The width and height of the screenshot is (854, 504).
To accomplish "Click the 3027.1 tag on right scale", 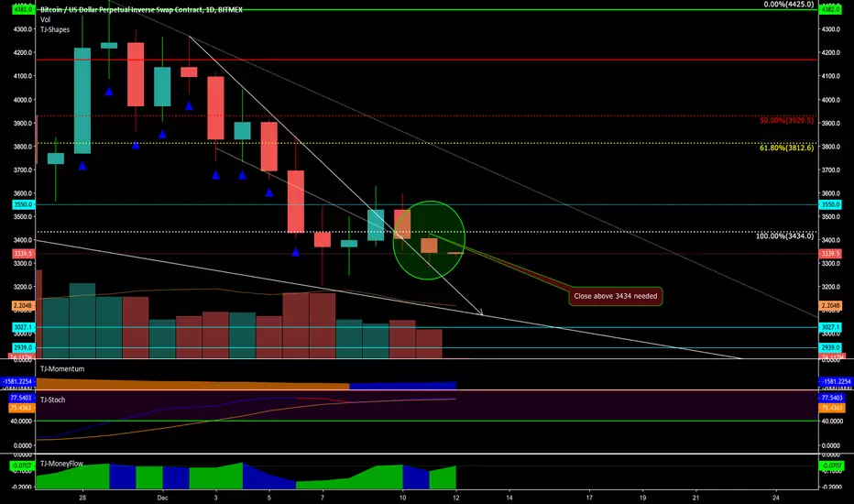I will click(x=830, y=327).
